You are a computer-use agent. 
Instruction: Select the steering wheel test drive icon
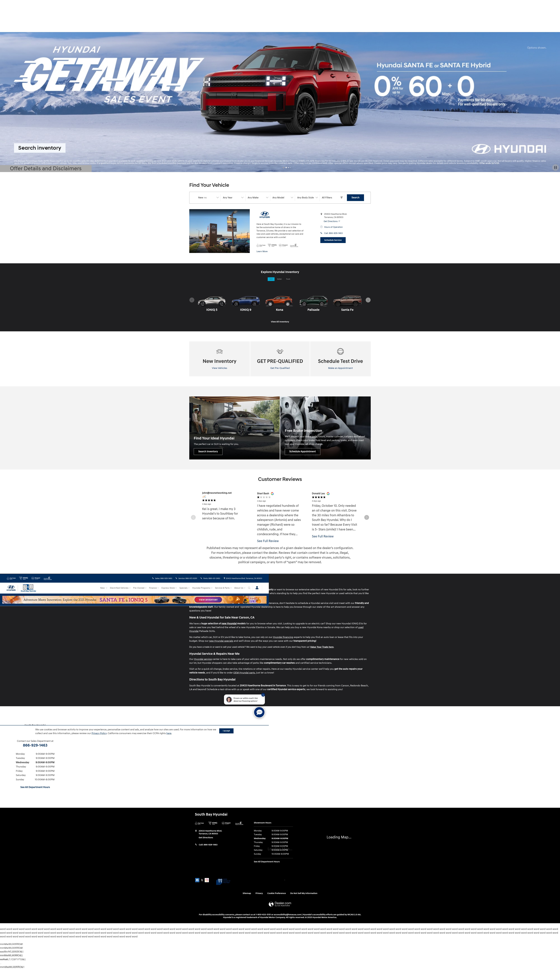pyautogui.click(x=340, y=352)
